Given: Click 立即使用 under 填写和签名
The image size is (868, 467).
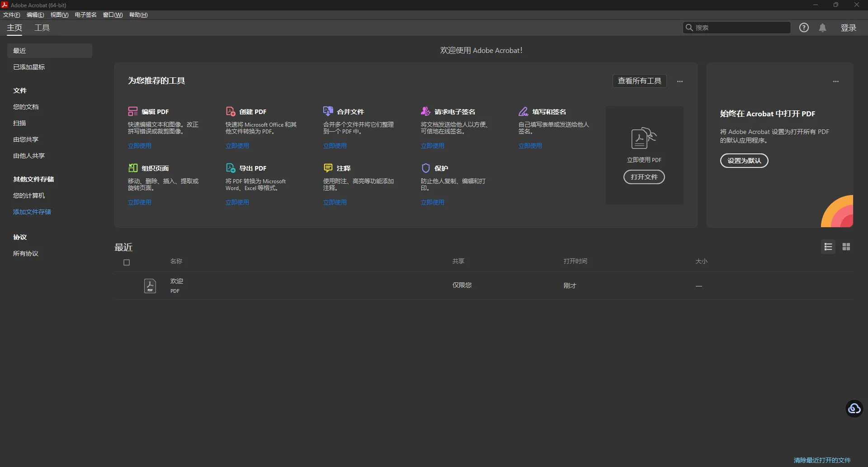Looking at the screenshot, I should (x=530, y=146).
